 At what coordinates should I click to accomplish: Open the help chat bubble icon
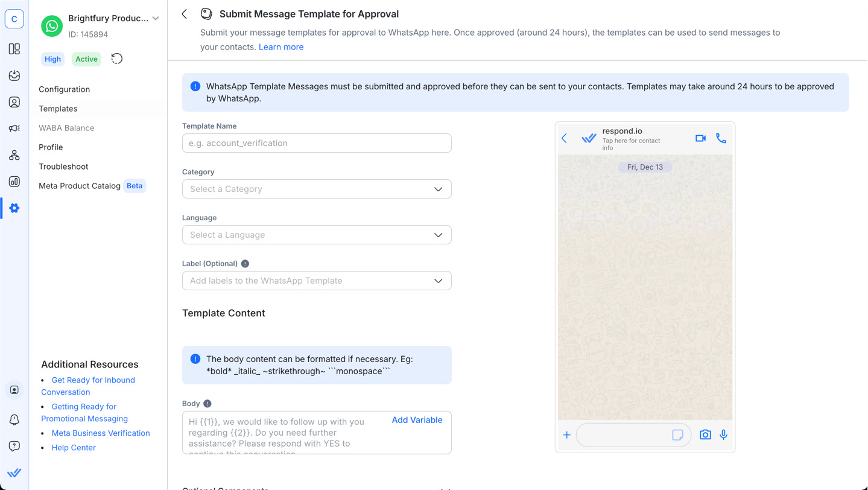click(14, 446)
